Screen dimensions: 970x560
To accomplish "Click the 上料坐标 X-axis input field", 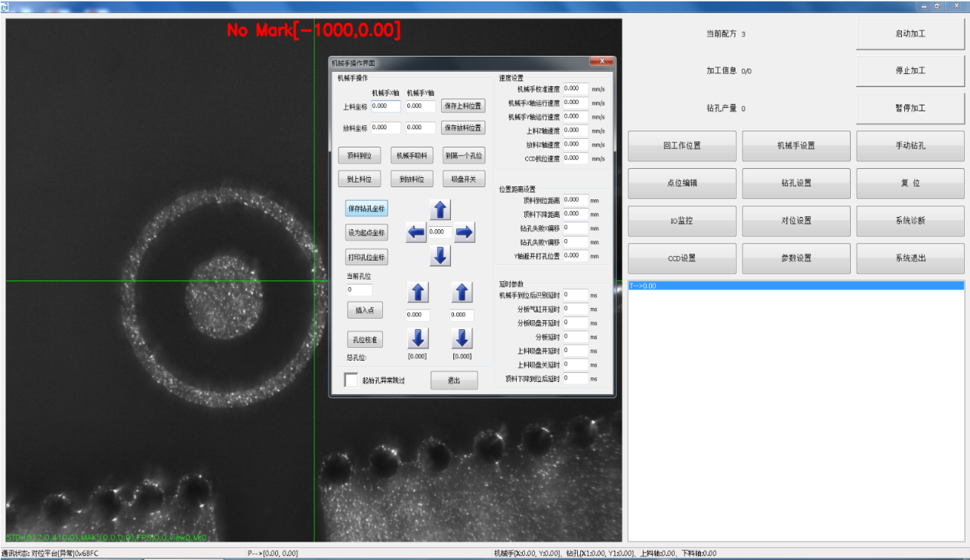I will point(385,106).
